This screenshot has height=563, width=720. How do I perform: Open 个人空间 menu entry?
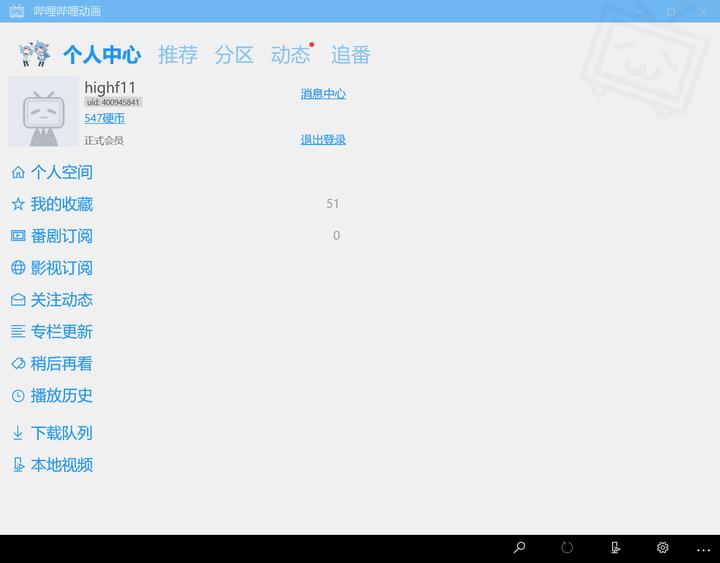point(62,172)
